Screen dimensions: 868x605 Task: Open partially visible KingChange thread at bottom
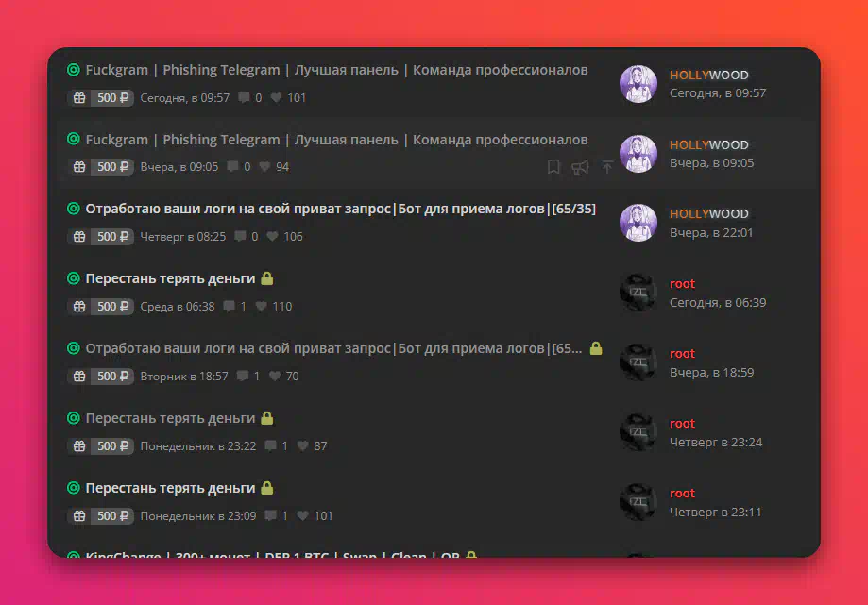coord(272,554)
